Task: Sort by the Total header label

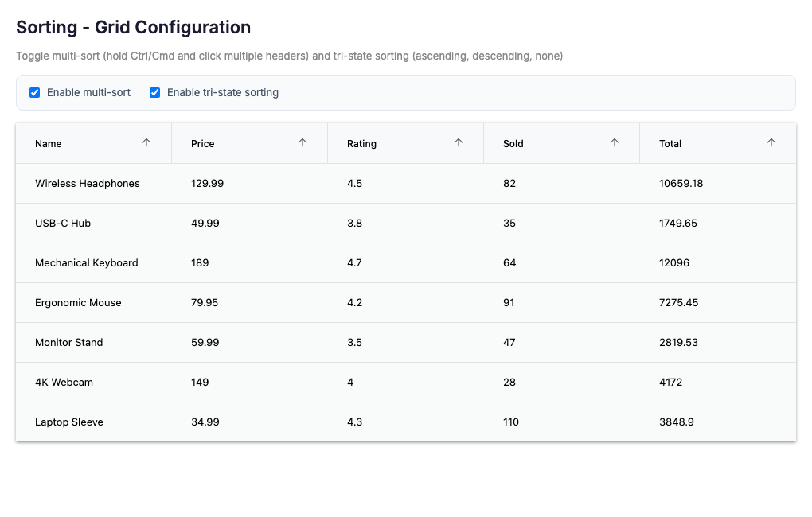Action: click(670, 144)
